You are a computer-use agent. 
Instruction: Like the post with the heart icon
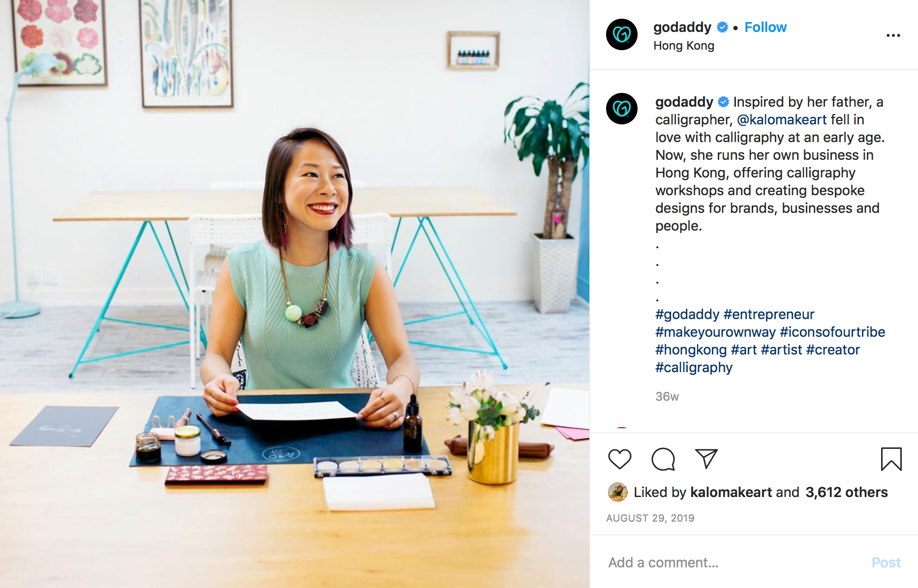coord(619,459)
